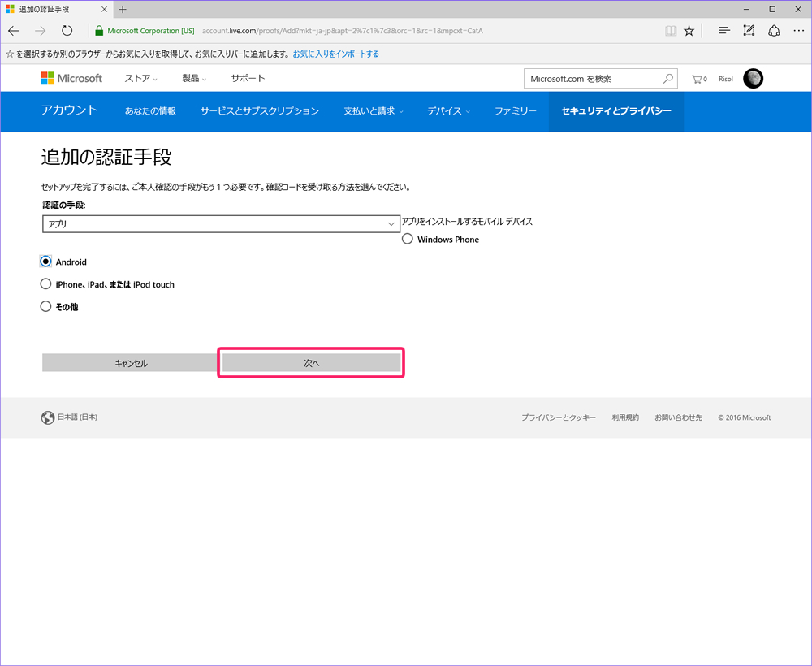812x666 pixels.
Task: Click the Risol account name
Action: 725,79
